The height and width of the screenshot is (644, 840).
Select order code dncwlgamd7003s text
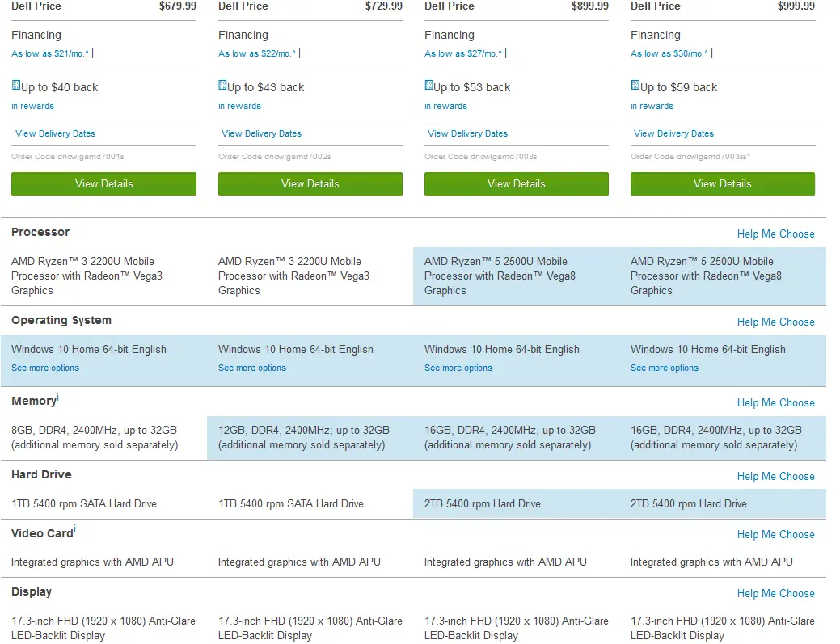(480, 156)
